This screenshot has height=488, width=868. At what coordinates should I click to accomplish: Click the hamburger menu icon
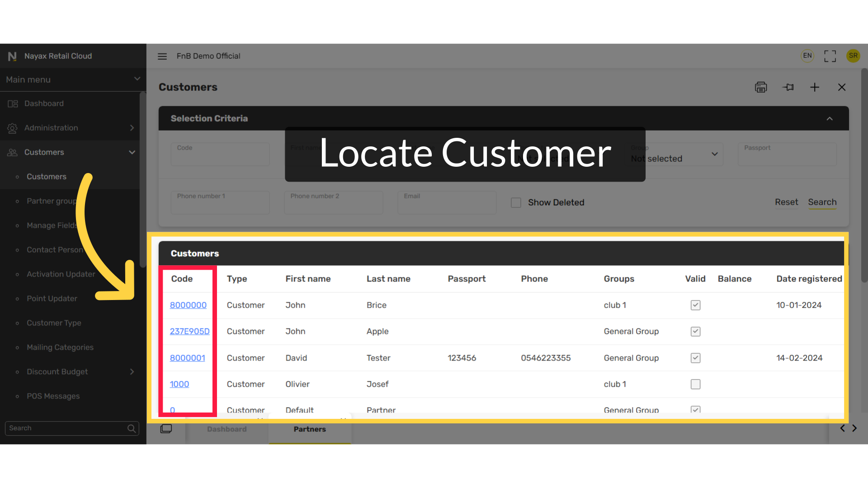click(162, 56)
